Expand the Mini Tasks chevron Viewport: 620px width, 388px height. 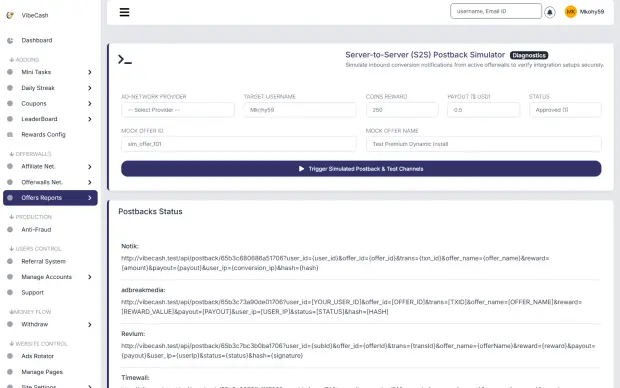(90, 72)
